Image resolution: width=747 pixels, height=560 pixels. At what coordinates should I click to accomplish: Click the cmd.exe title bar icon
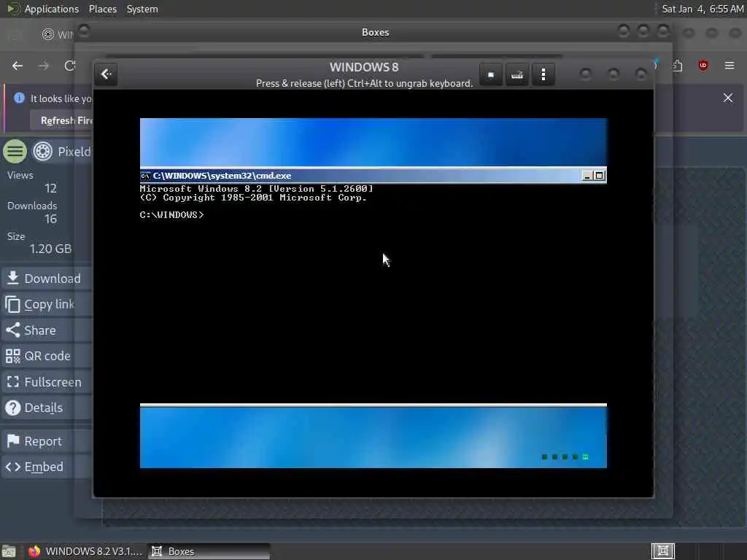[x=145, y=176]
